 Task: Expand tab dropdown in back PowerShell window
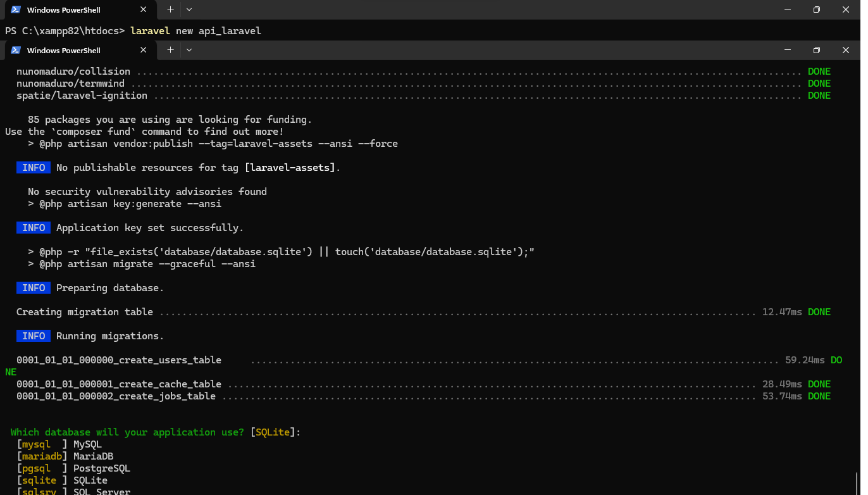[189, 9]
